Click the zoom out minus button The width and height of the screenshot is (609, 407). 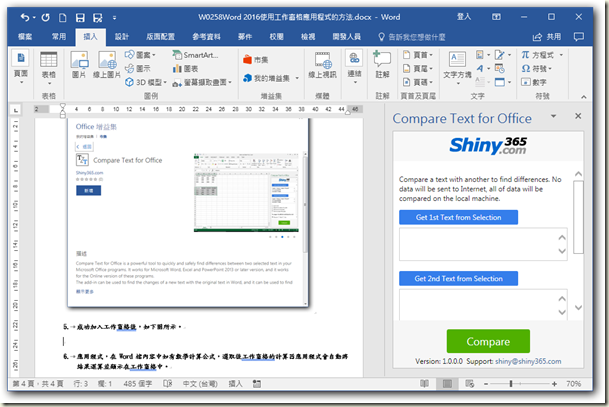point(486,384)
